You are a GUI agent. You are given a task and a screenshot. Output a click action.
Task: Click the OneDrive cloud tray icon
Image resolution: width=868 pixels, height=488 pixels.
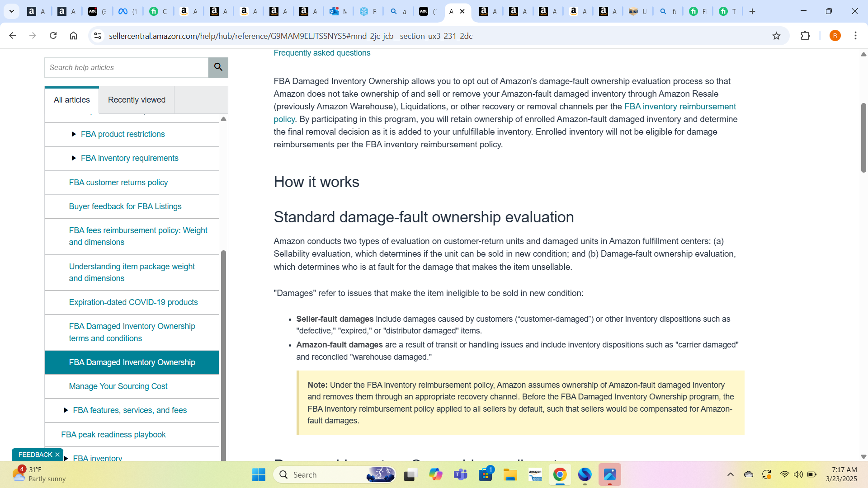pos(749,474)
